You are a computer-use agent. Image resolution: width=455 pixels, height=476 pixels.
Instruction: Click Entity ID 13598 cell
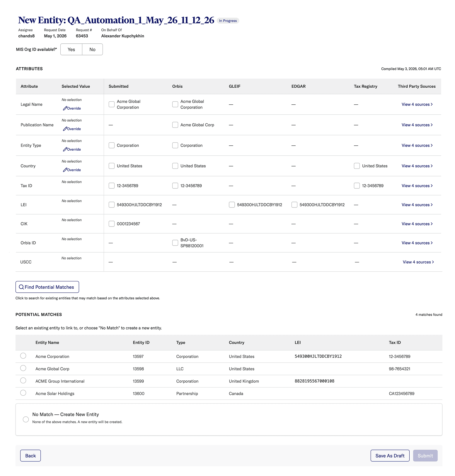[x=138, y=369]
